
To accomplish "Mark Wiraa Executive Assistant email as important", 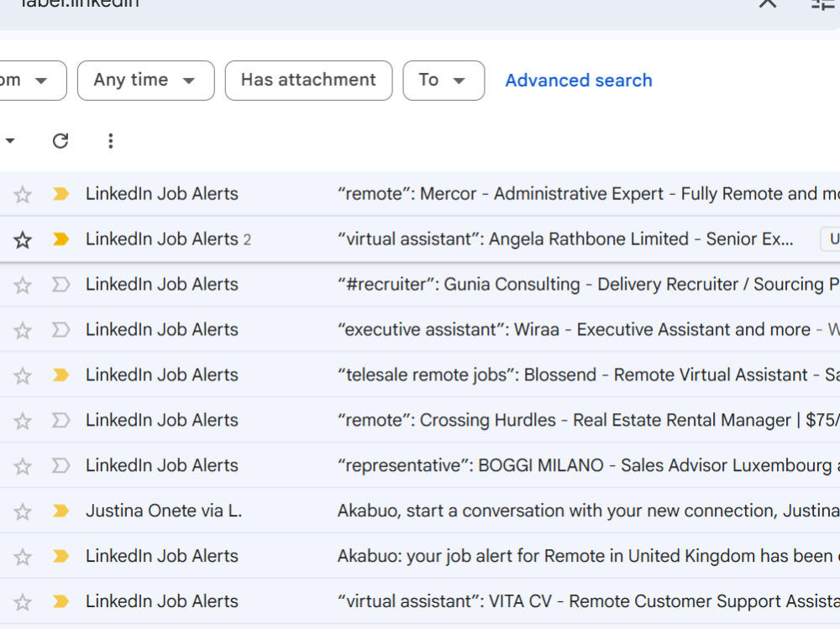I will (61, 329).
